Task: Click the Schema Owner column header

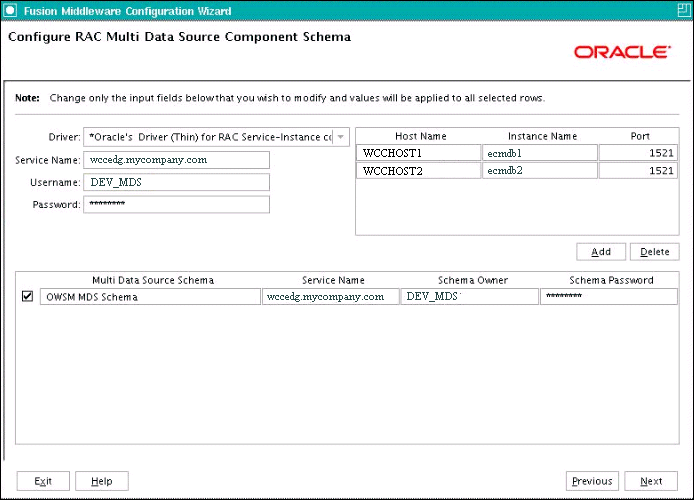Action: point(473,280)
